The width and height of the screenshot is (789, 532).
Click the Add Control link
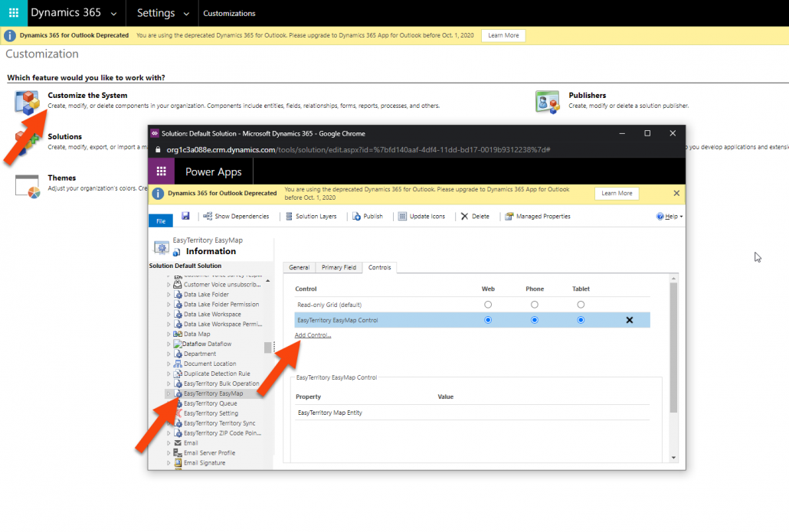click(311, 335)
